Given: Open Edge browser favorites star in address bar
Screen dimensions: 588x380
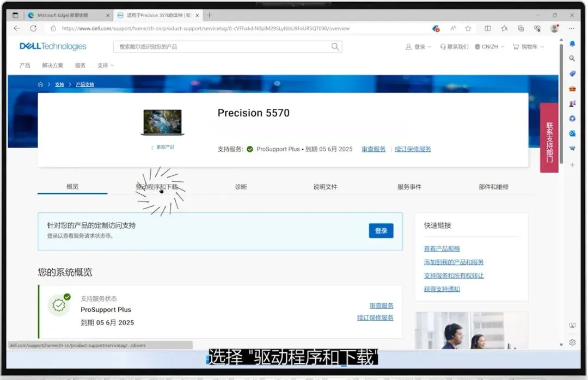Looking at the screenshot, I should click(x=468, y=28).
